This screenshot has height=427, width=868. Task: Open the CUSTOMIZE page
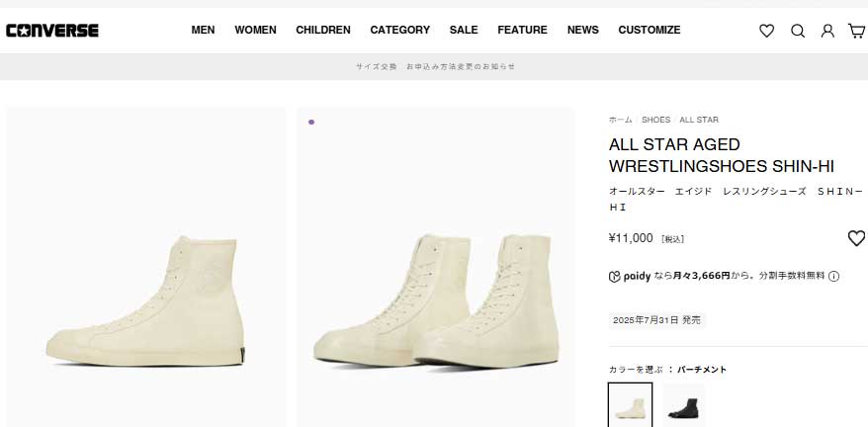(x=650, y=30)
